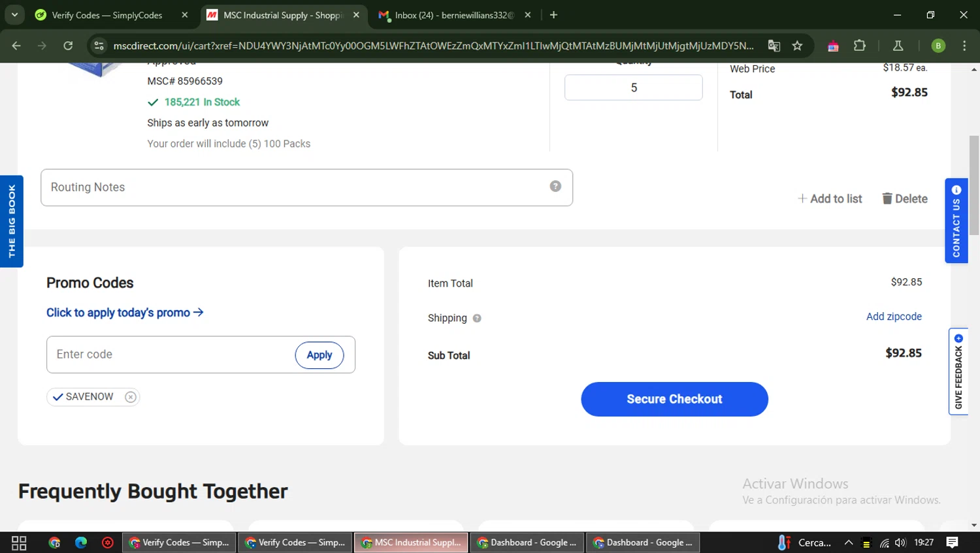Screen dimensions: 980x553
Task: Open the volume tray icon
Action: 901,543
